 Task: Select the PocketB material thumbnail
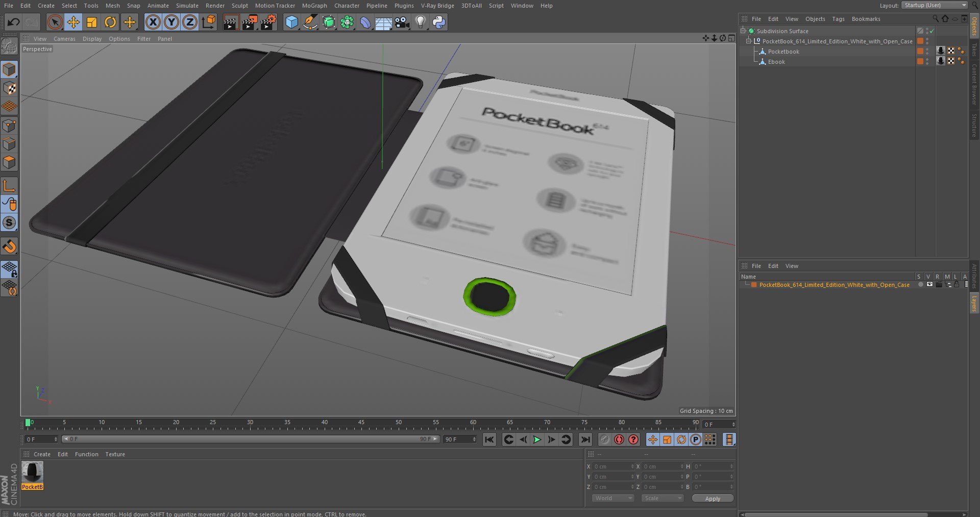coord(32,472)
